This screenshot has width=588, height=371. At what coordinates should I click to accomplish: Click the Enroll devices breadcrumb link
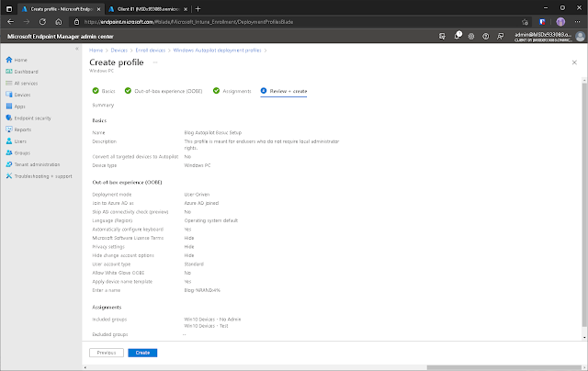coord(151,51)
